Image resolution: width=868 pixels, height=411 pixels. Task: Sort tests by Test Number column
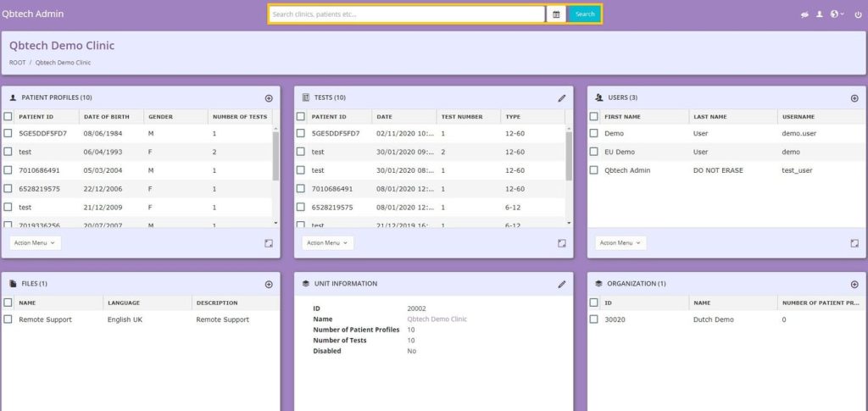462,117
